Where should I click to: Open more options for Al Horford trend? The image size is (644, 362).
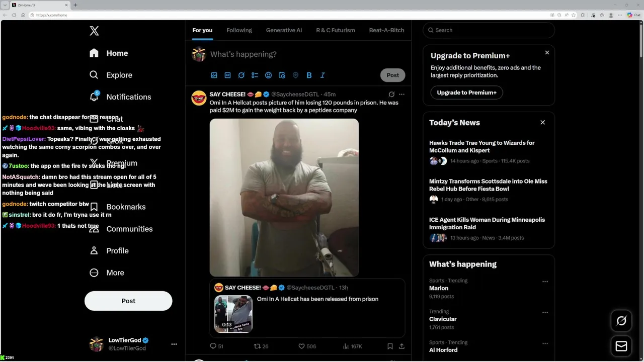click(545, 343)
